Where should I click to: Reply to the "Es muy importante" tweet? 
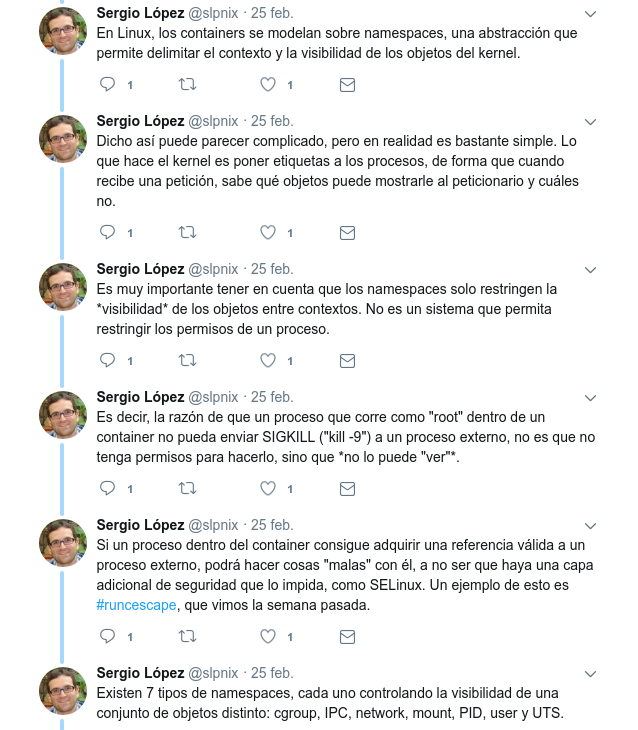click(x=109, y=360)
